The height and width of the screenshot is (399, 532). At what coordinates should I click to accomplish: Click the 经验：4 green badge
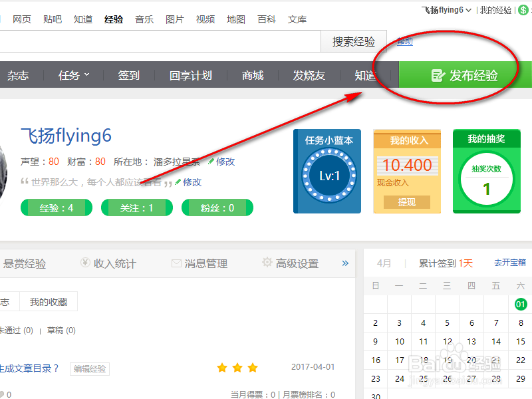coord(57,207)
